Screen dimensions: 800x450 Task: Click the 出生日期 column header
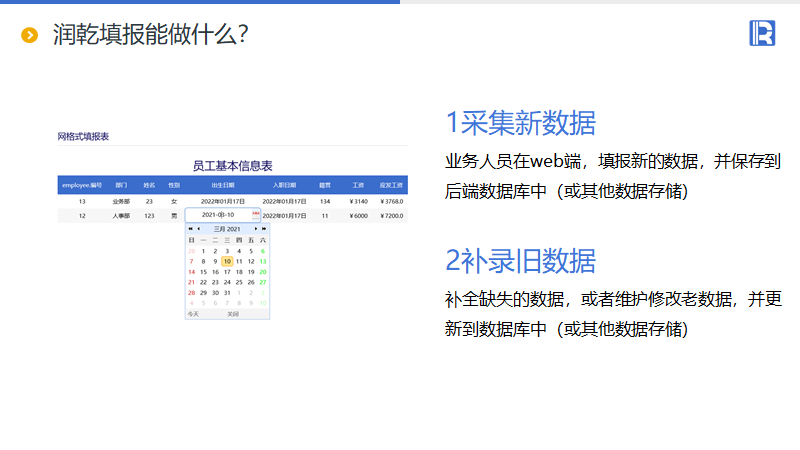[223, 185]
